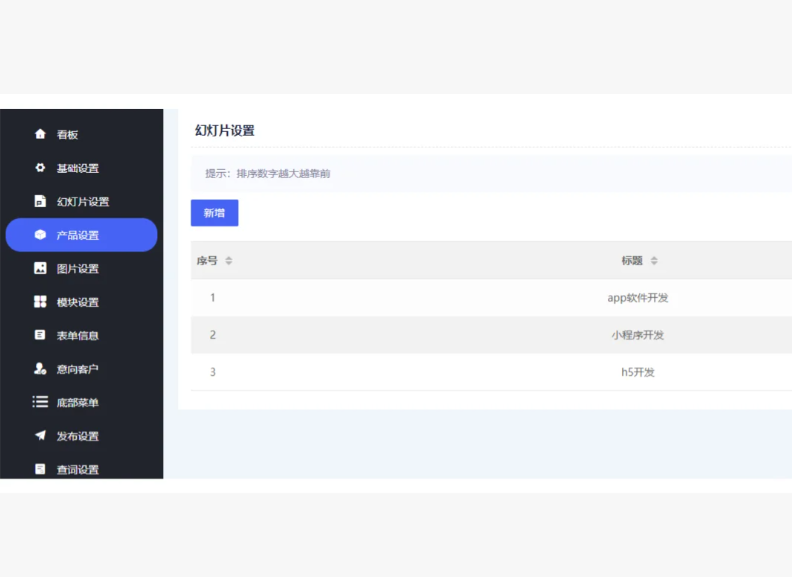Screen dimensions: 792x577
Task: Click the picture icon beside 图片设置
Action: [40, 268]
